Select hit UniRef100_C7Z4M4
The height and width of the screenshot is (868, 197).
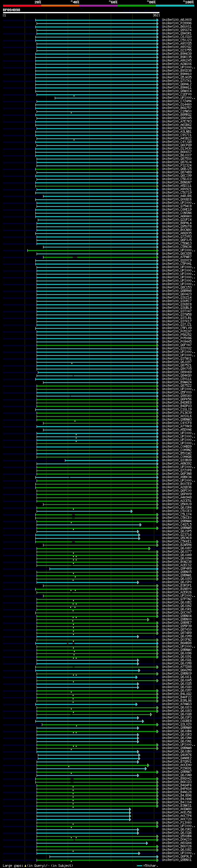[x=177, y=101]
